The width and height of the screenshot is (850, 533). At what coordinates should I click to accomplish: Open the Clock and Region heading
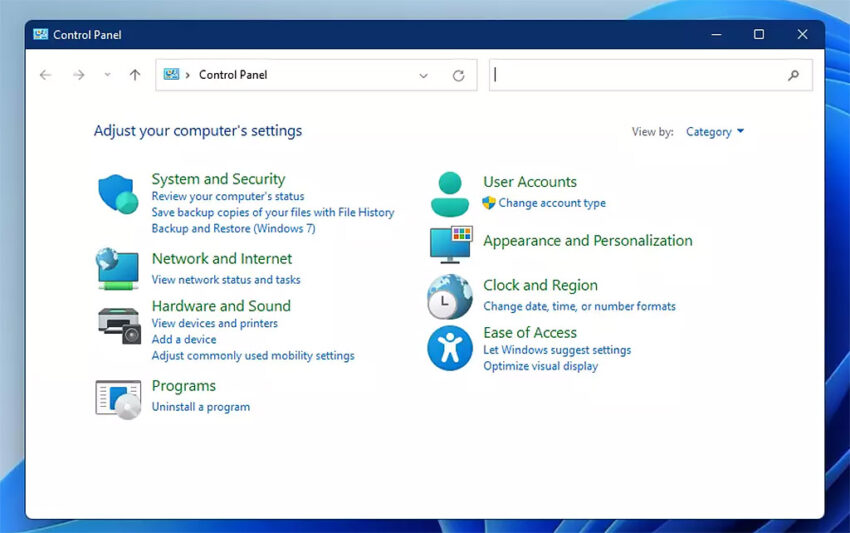[x=540, y=285]
